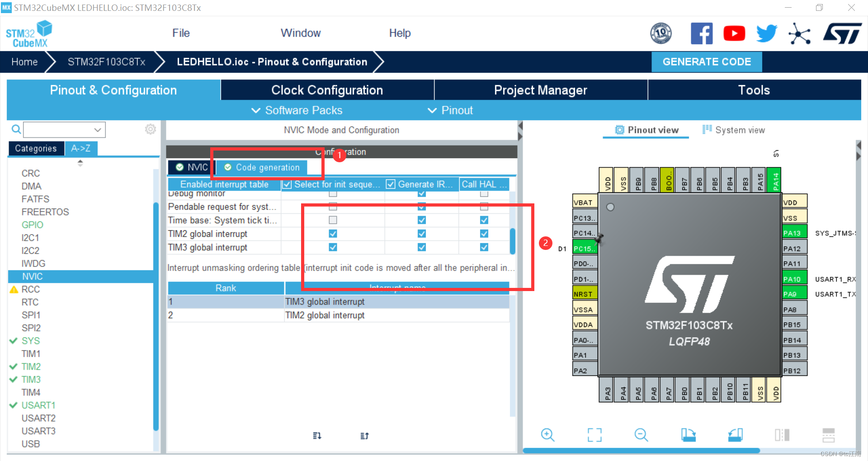Switch to System view
The image size is (868, 461).
(x=733, y=130)
